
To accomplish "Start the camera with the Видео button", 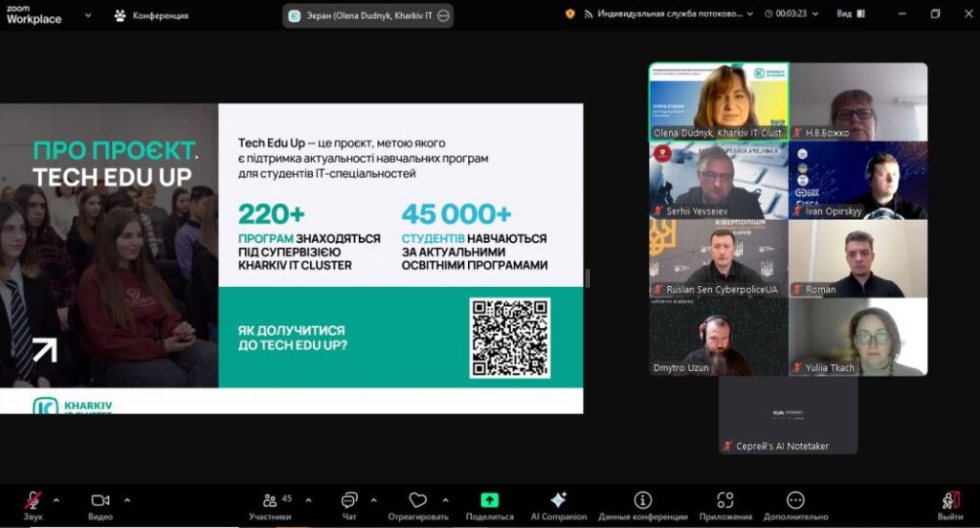I will (x=100, y=505).
